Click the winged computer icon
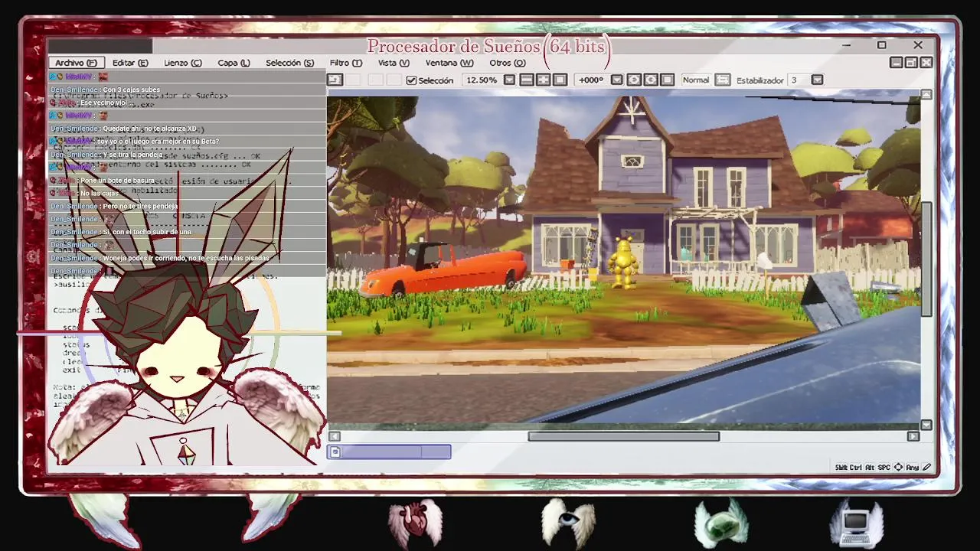The width and height of the screenshot is (980, 551). [x=857, y=523]
